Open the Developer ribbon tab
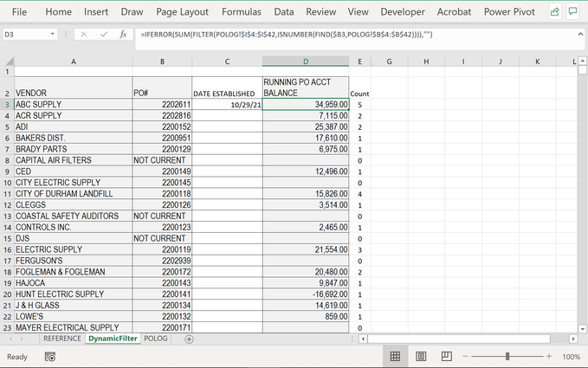The width and height of the screenshot is (588, 368). 403,12
